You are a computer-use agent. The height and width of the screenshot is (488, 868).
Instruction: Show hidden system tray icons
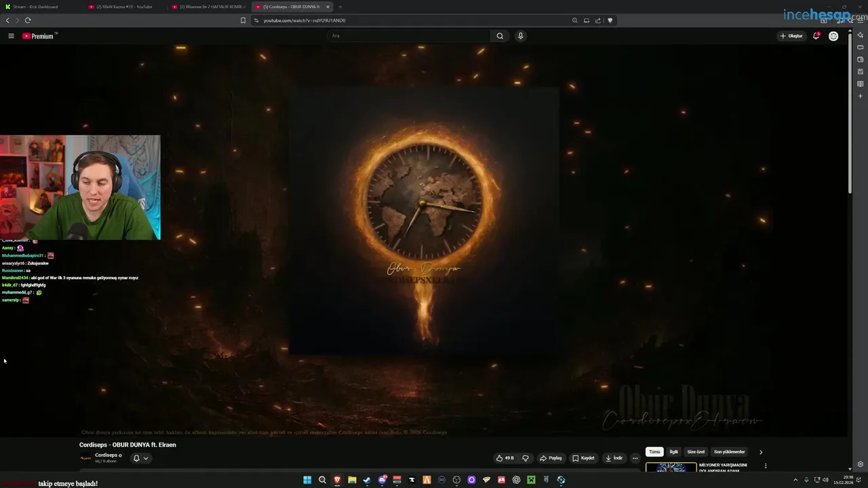[x=795, y=480]
